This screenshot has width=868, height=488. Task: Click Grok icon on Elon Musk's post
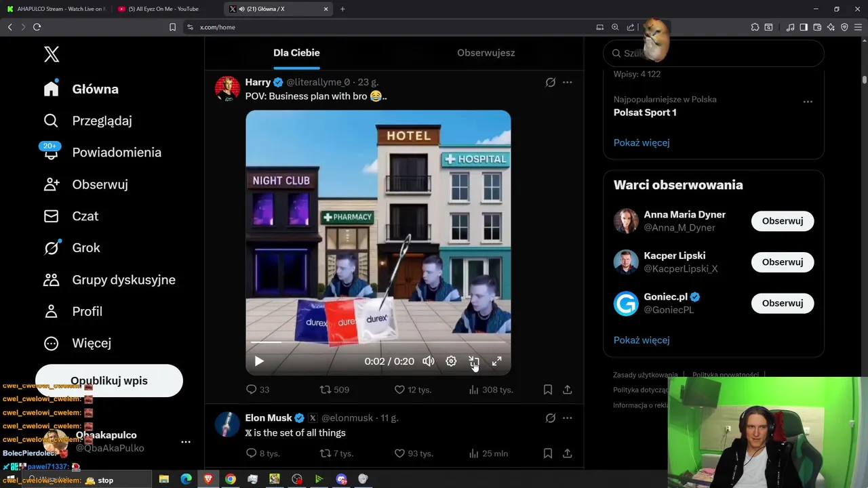[x=551, y=418]
